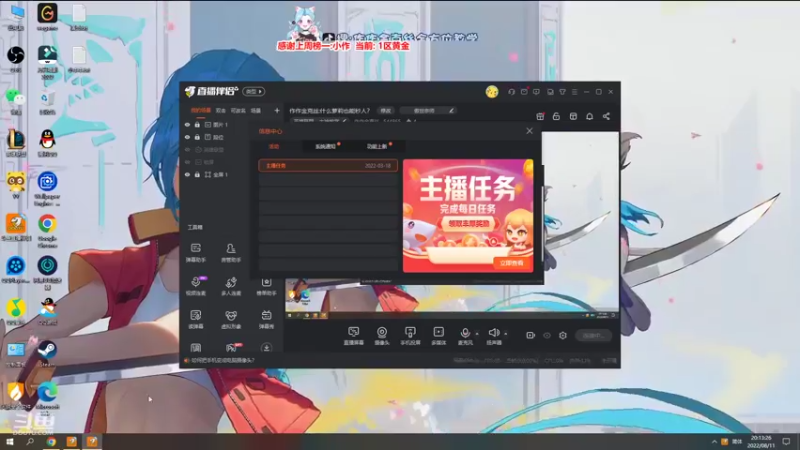The height and width of the screenshot is (450, 800).
Task: Open the hamburger menu in title bar
Action: [x=574, y=92]
